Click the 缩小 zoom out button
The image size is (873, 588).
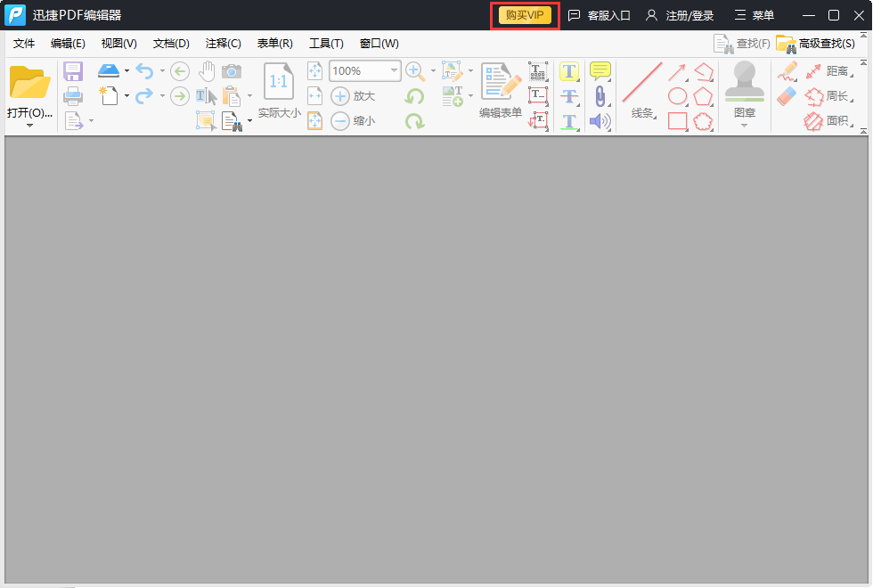point(353,121)
